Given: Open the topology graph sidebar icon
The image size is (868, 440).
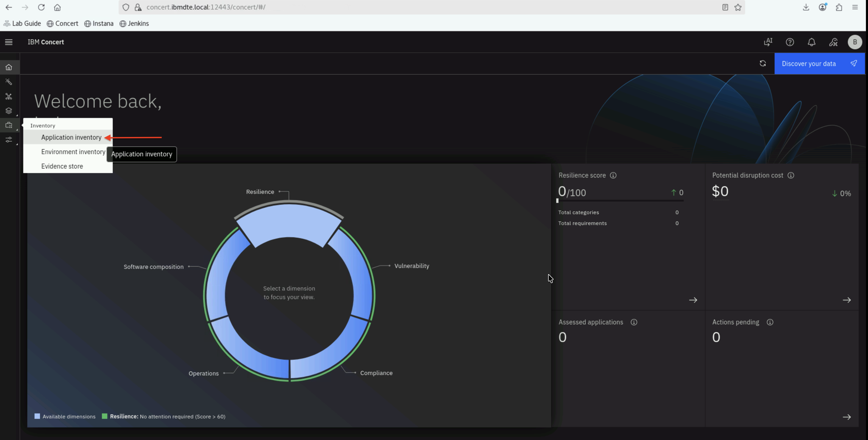Looking at the screenshot, I should [x=9, y=97].
